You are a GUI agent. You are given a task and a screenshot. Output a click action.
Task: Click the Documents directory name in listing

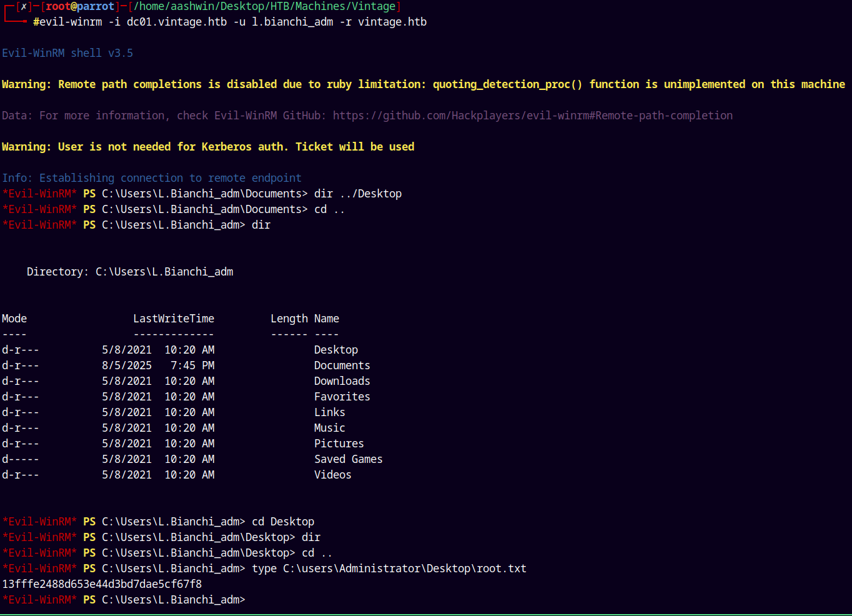click(342, 365)
